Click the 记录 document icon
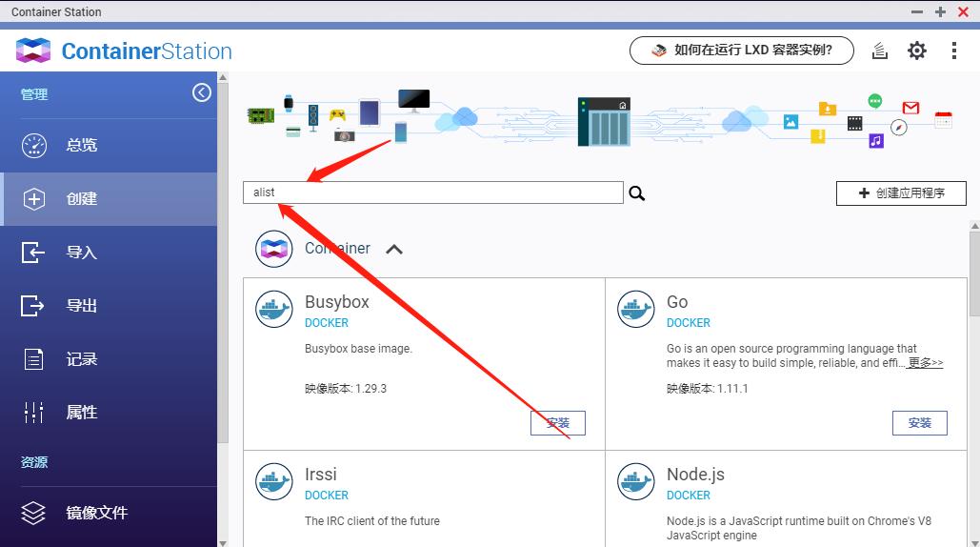 [x=33, y=359]
